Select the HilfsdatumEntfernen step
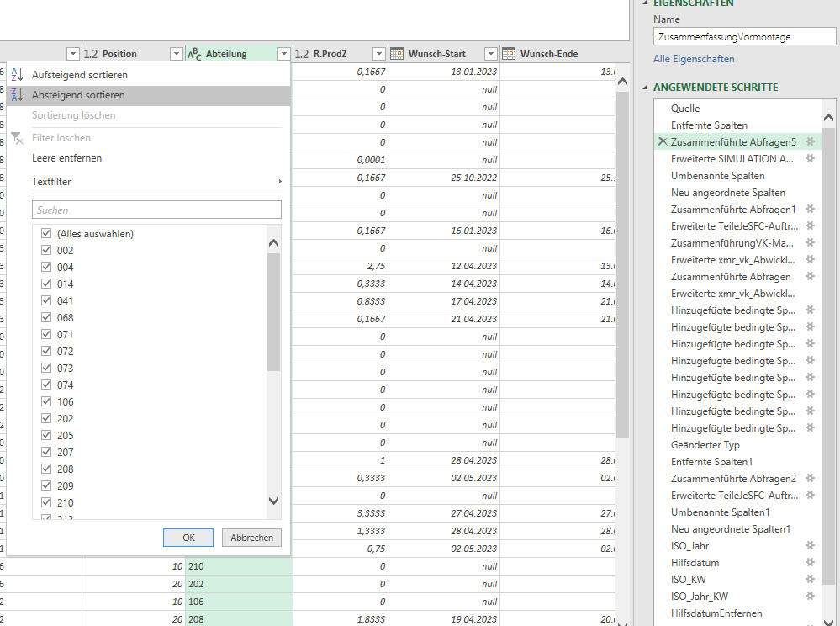840x626 pixels. click(716, 613)
